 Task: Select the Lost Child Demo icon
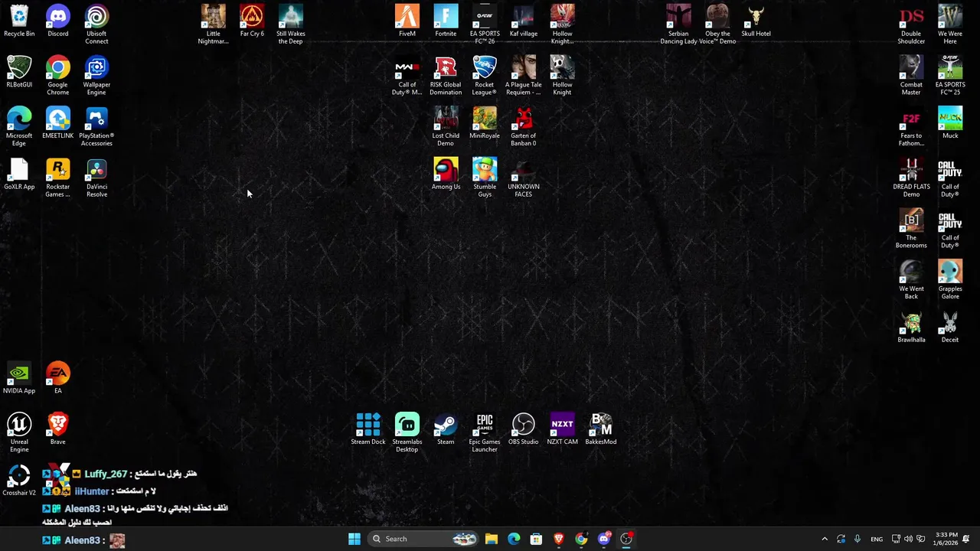click(x=446, y=126)
